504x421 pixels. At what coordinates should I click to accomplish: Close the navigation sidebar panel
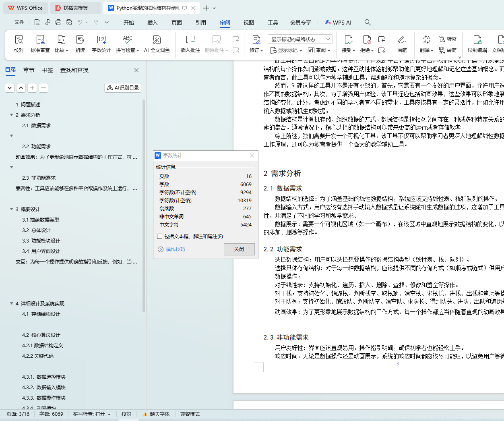point(136,70)
